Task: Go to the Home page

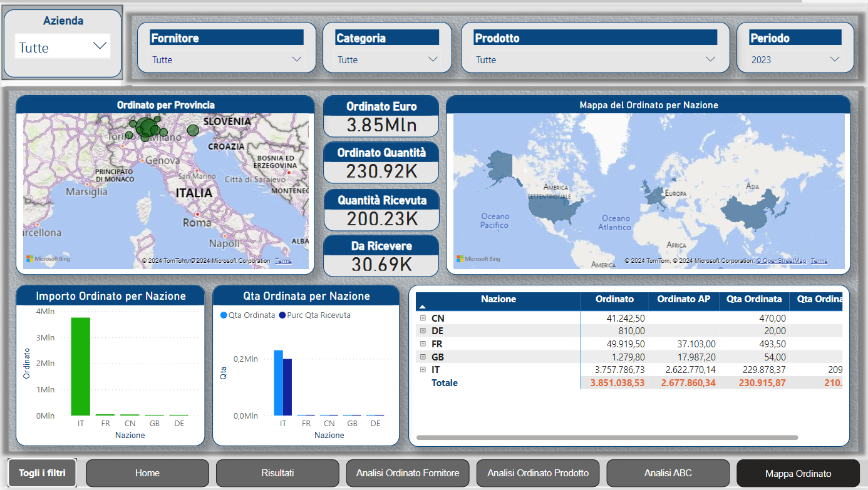Action: 147,473
